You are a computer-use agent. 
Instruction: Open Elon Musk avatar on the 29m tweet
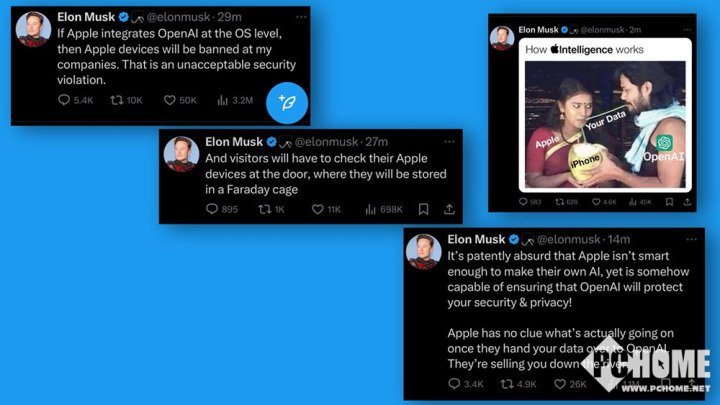pyautogui.click(x=34, y=29)
